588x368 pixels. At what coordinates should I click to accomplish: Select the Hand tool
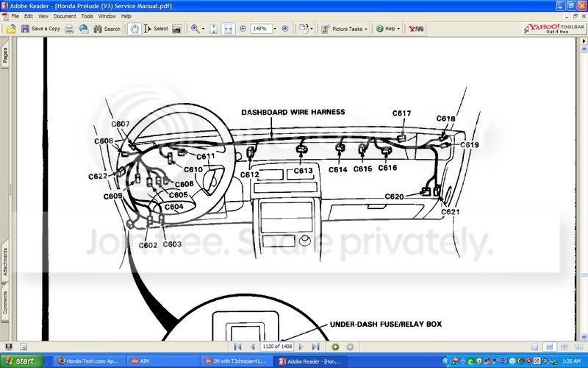pos(135,29)
